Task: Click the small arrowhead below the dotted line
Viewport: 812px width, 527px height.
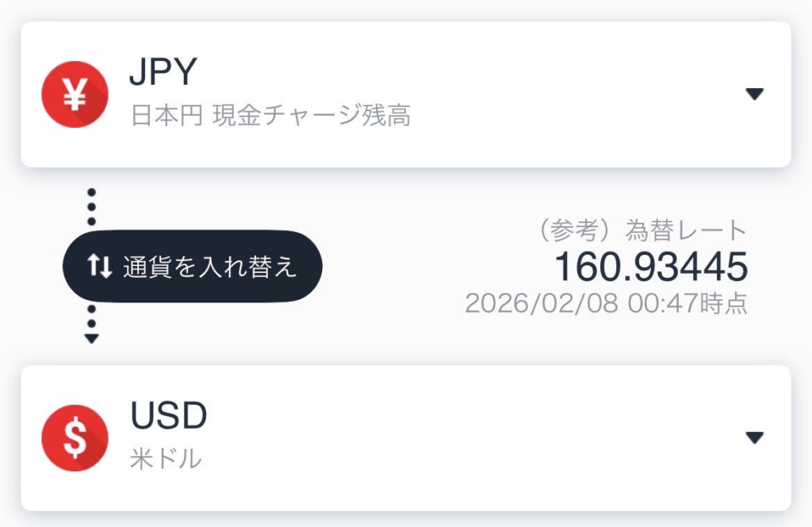Action: (92, 339)
